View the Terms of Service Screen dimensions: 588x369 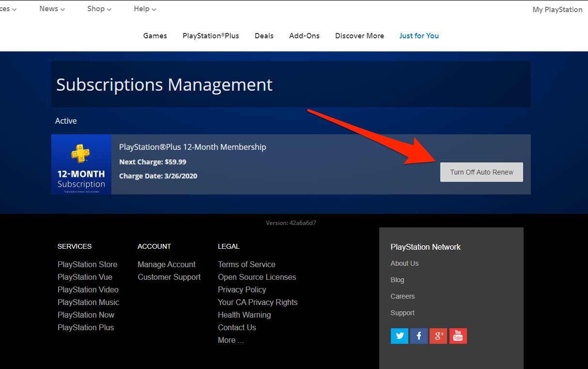(x=247, y=264)
